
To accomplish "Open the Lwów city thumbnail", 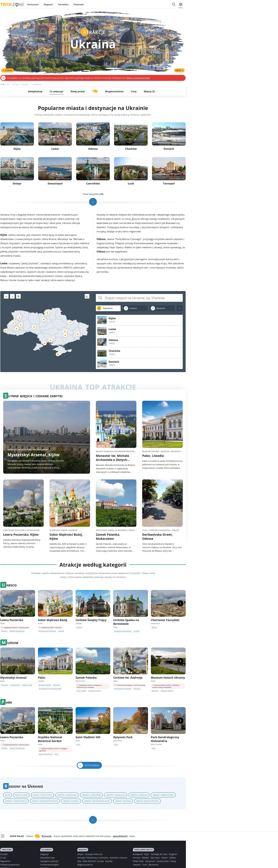I will coord(55,134).
